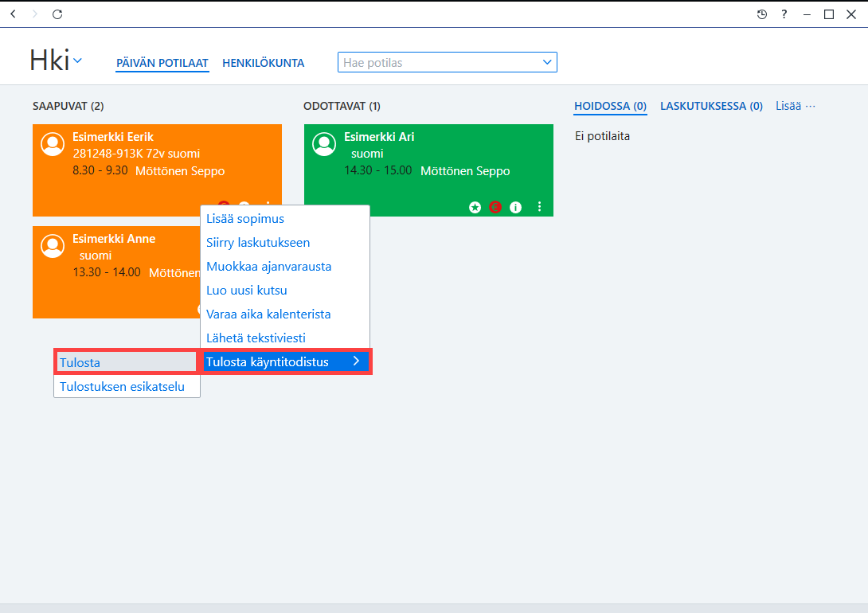Click into the Hae potilas search field
The image size is (868, 613).
pos(439,63)
